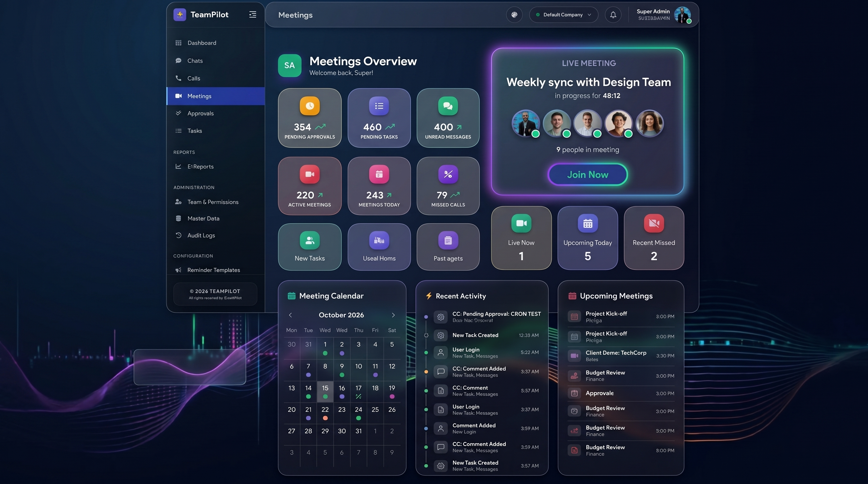
Task: Click the comment icon at 3:37 AM CC: Comment Added
Action: [440, 372]
